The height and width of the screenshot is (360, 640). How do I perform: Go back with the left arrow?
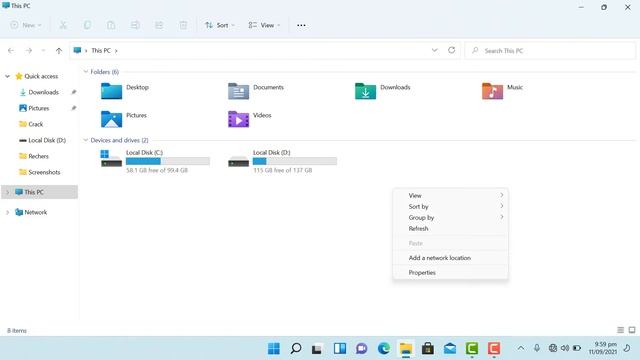point(11,51)
